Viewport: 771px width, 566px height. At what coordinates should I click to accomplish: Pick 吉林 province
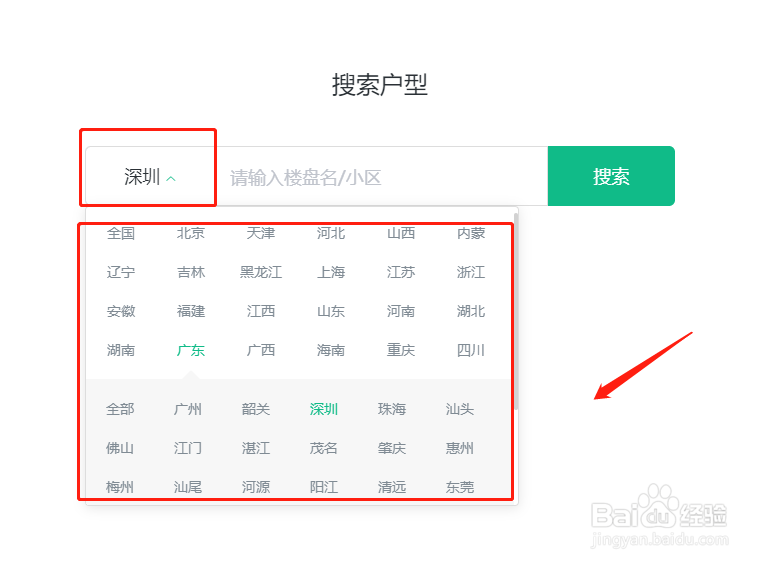tap(191, 272)
